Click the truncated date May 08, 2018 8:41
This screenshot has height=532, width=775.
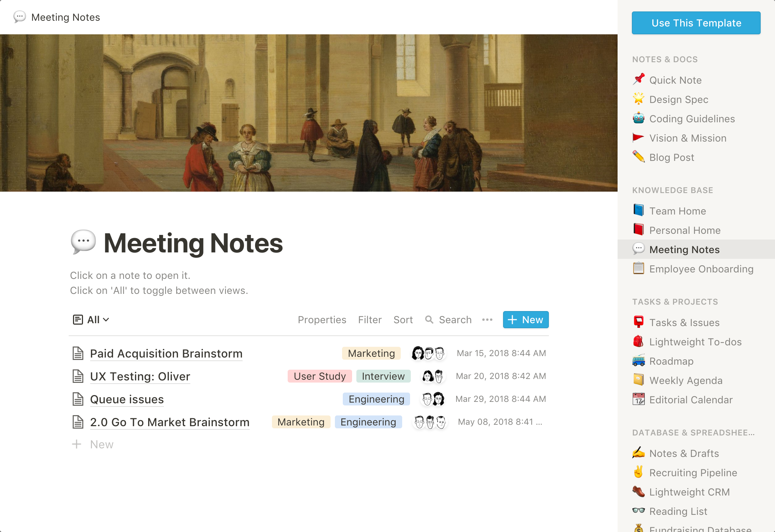click(500, 422)
